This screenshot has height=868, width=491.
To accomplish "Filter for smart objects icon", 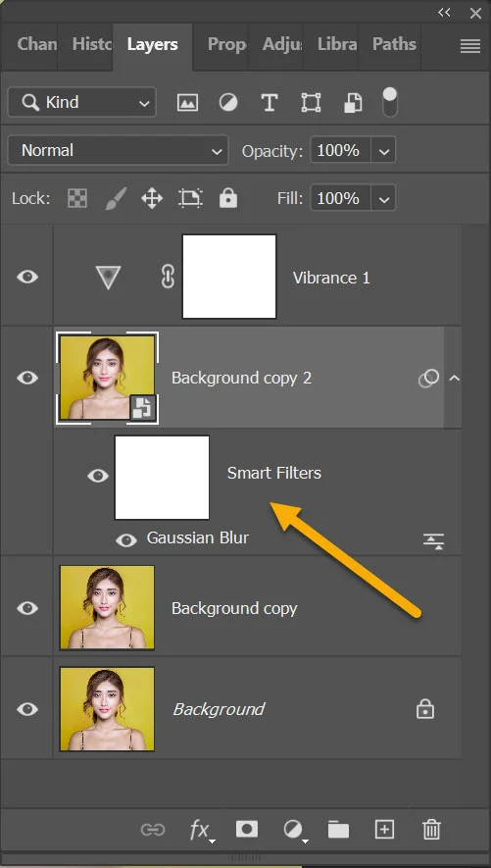I will click(x=353, y=102).
